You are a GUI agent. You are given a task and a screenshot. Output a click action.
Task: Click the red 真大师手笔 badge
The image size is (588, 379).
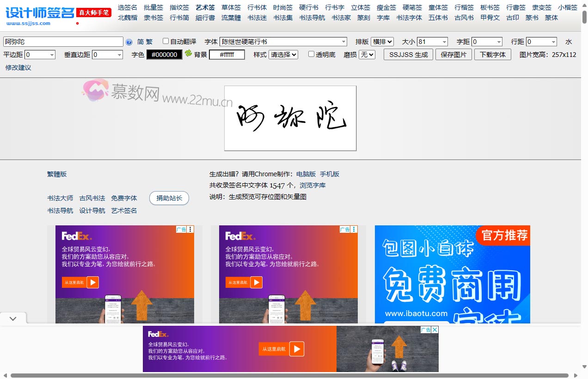click(x=94, y=13)
